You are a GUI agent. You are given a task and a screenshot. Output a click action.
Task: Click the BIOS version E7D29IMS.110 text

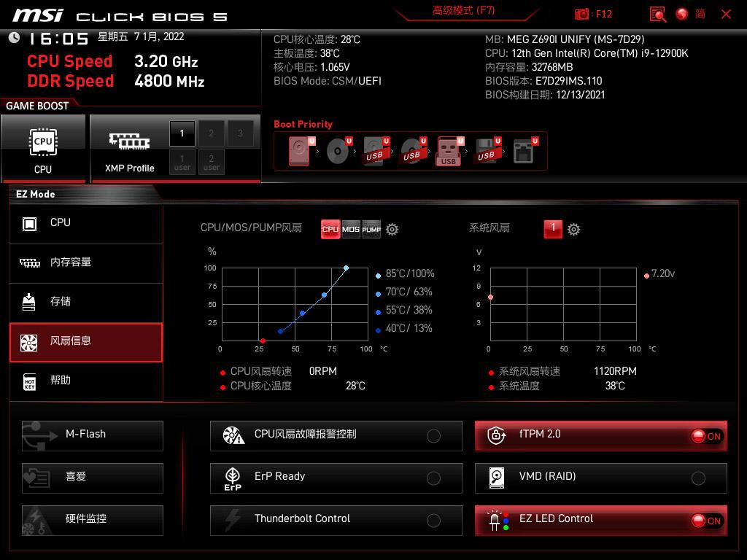pyautogui.click(x=569, y=81)
